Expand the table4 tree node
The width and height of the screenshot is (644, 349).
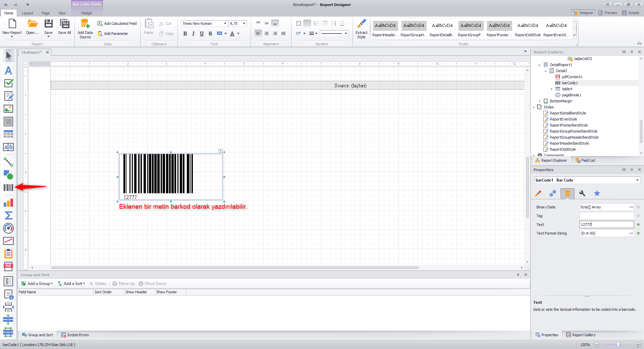click(x=551, y=89)
